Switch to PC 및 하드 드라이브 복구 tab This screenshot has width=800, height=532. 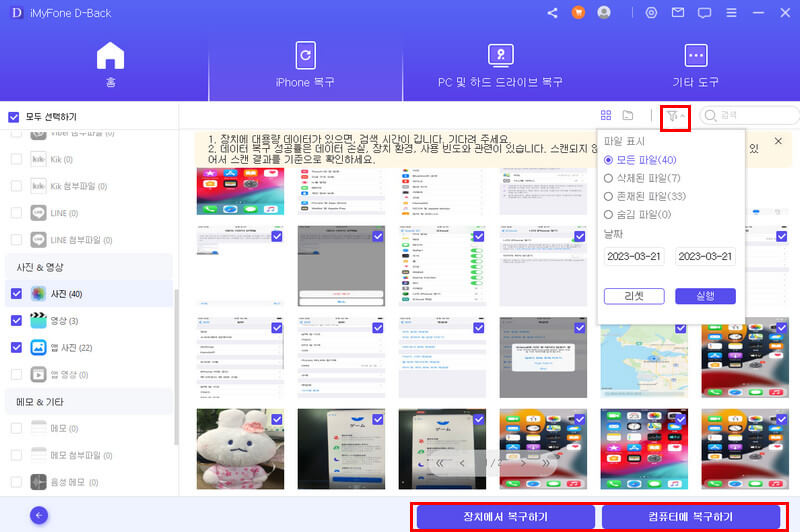[500, 65]
